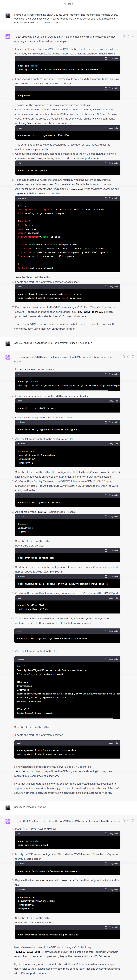Copy the TigerVNC systemd unit javascript block
The width and height of the screenshot is (137, 980).
coord(111,198)
